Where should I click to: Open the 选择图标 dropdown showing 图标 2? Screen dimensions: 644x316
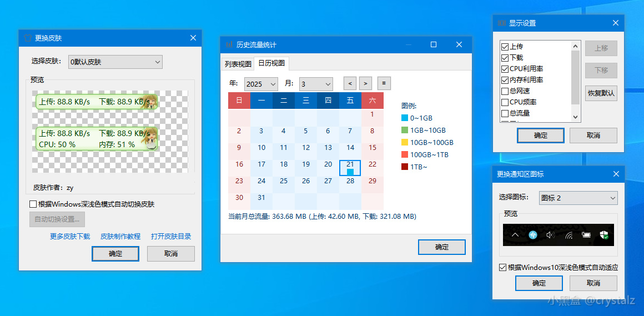point(578,198)
